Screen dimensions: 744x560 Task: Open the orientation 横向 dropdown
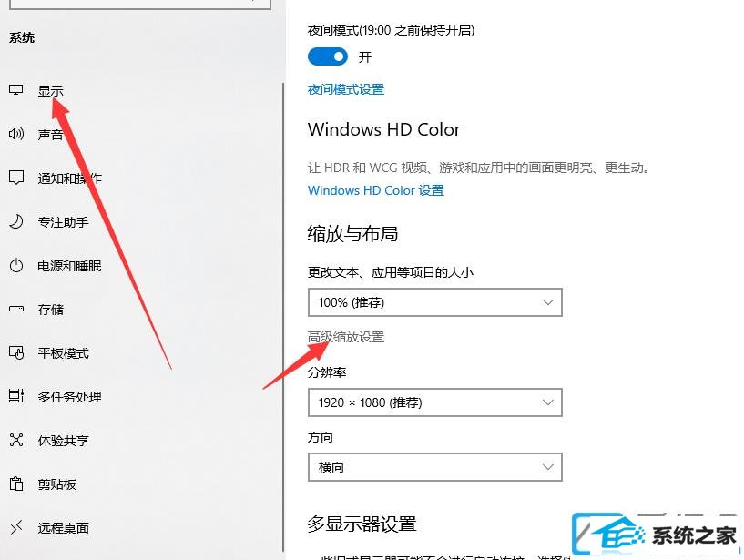pos(435,467)
